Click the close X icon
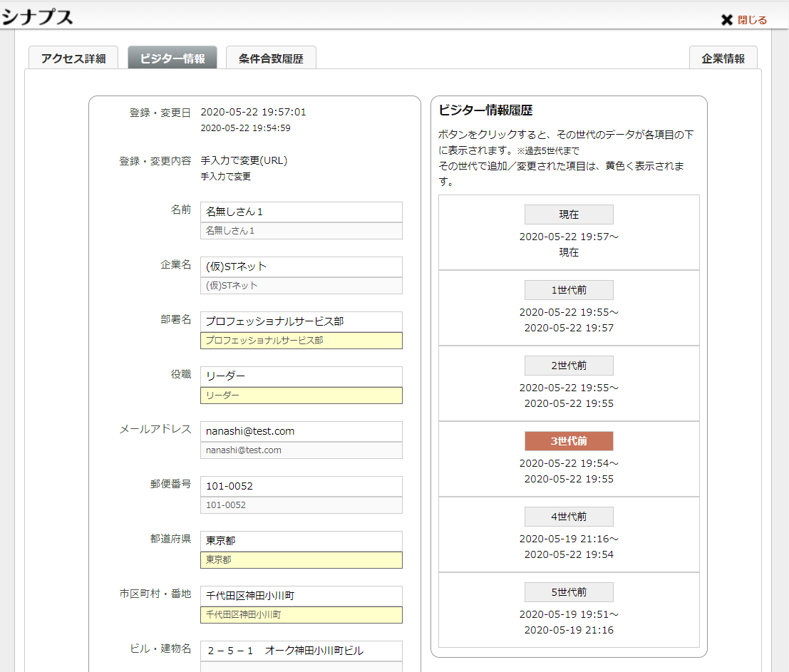The width and height of the screenshot is (789, 672). (x=727, y=20)
